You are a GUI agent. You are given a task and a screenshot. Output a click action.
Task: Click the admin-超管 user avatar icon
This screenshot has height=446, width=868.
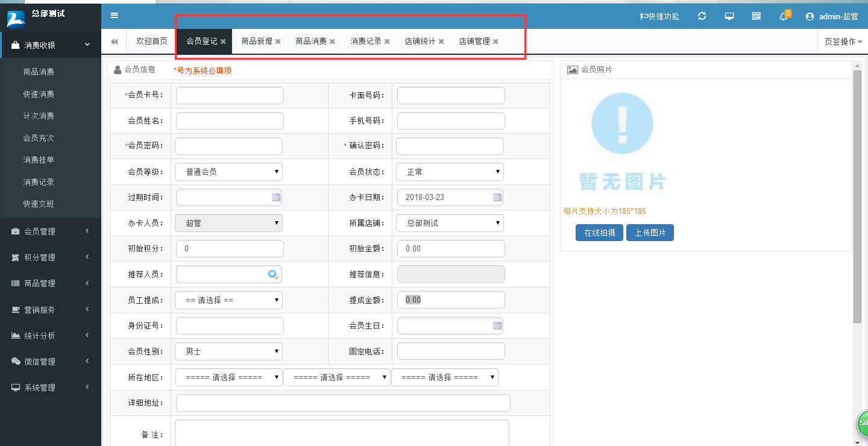coord(810,16)
